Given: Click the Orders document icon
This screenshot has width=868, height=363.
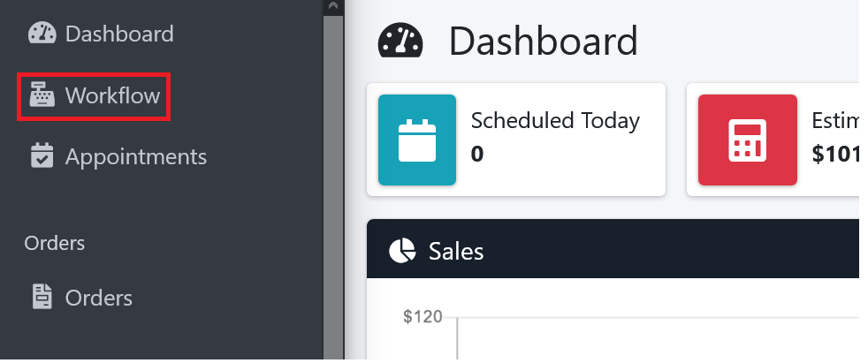Looking at the screenshot, I should pos(42,297).
